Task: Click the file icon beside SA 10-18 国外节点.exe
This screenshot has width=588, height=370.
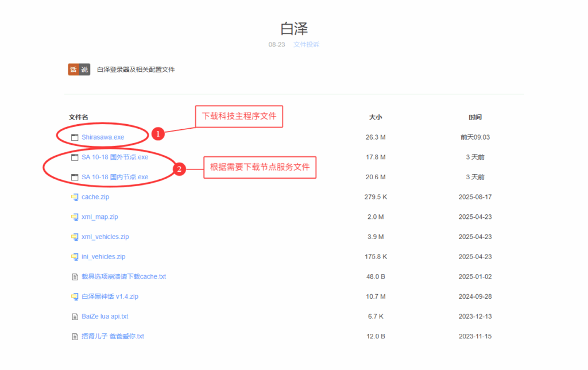Action: coord(74,157)
